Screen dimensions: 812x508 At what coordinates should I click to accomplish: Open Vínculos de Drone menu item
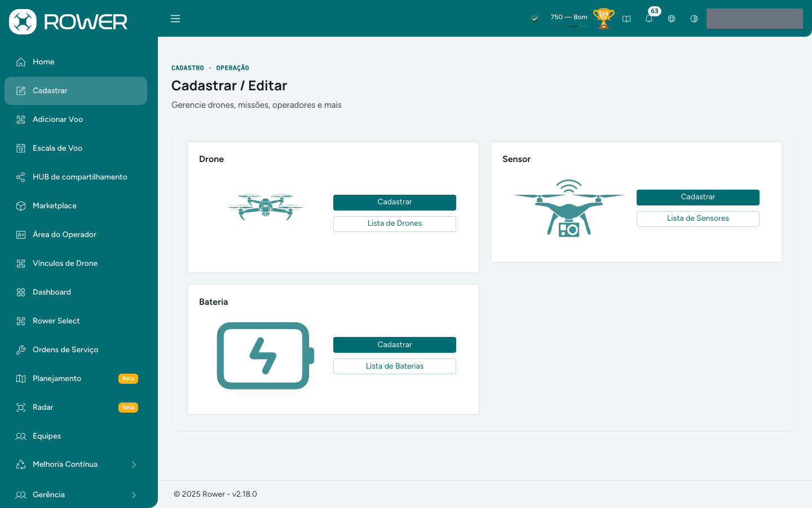(76, 264)
